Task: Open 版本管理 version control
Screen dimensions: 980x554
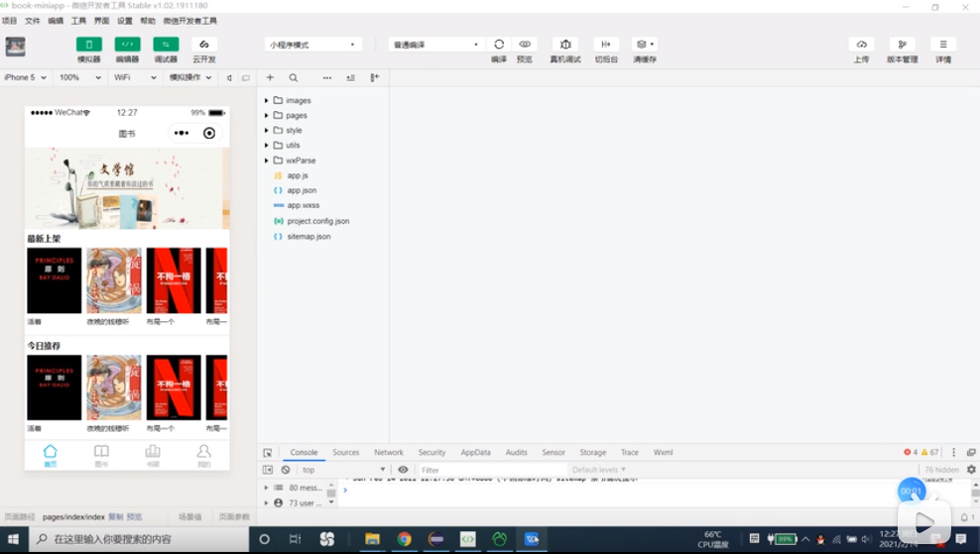Action: [x=902, y=45]
